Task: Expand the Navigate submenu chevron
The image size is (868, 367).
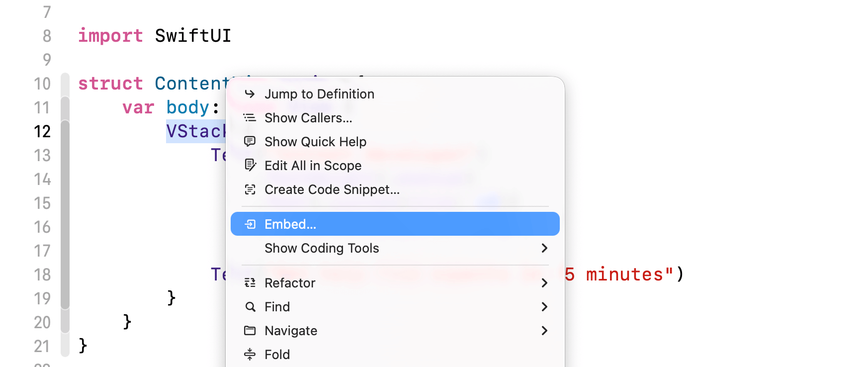Action: pos(544,331)
